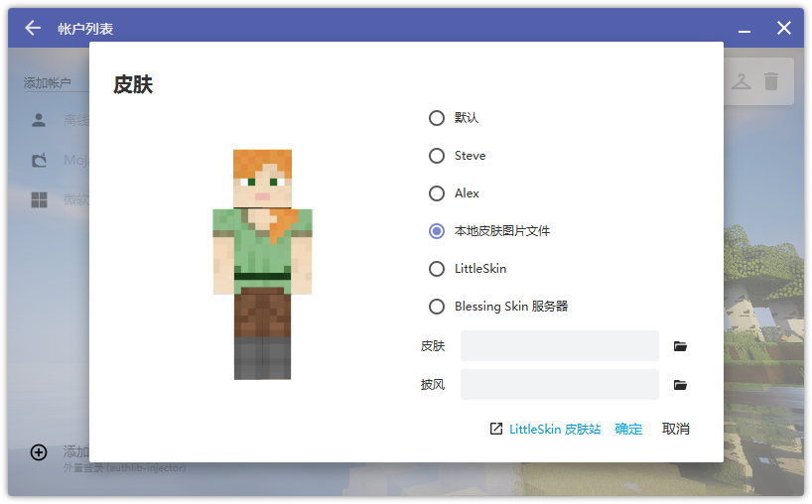Screen dimensions: 812x504
Task: Open the skin hanger icon
Action: coord(742,81)
